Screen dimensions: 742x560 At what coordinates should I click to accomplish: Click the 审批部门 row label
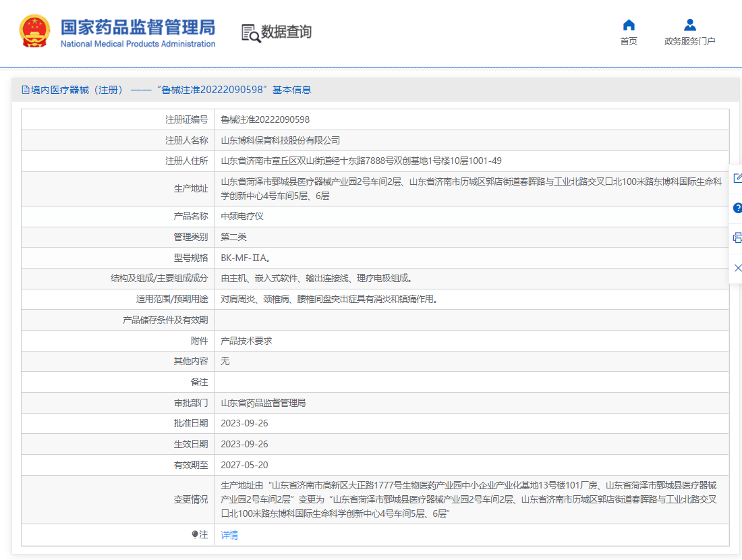(191, 403)
